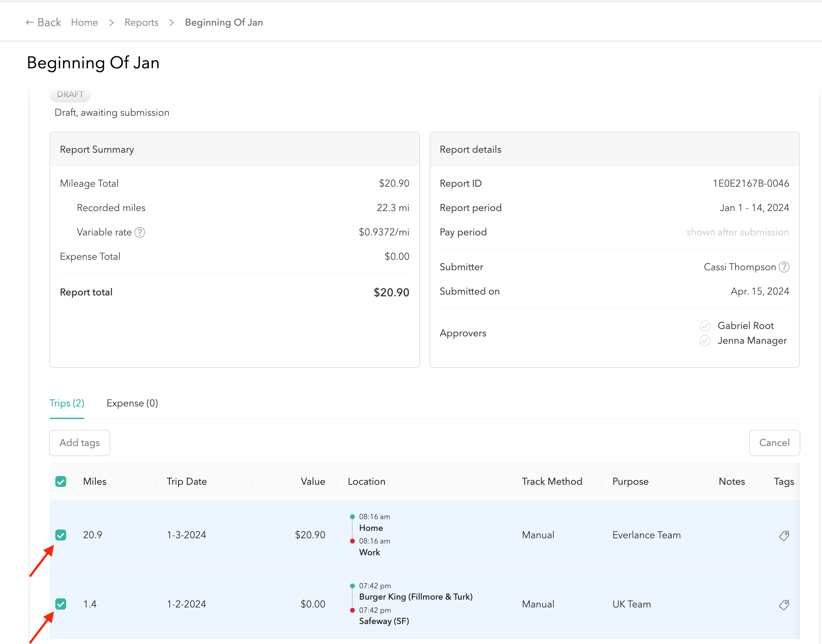Image resolution: width=822 pixels, height=644 pixels.
Task: Navigate to Reports breadcrumb link
Action: [x=141, y=23]
